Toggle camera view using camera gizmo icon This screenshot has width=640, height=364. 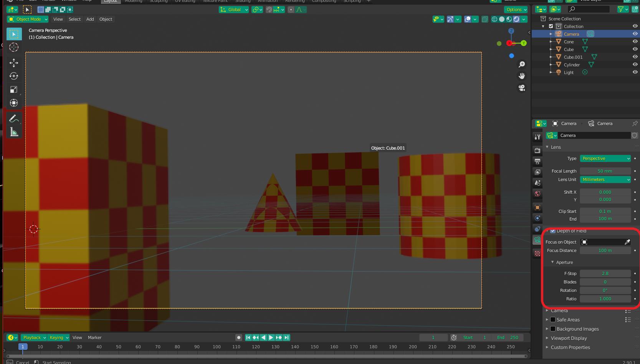tap(522, 88)
